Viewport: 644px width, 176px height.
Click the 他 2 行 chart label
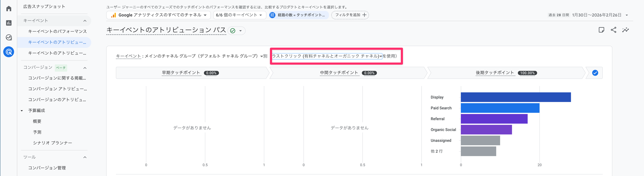437,151
